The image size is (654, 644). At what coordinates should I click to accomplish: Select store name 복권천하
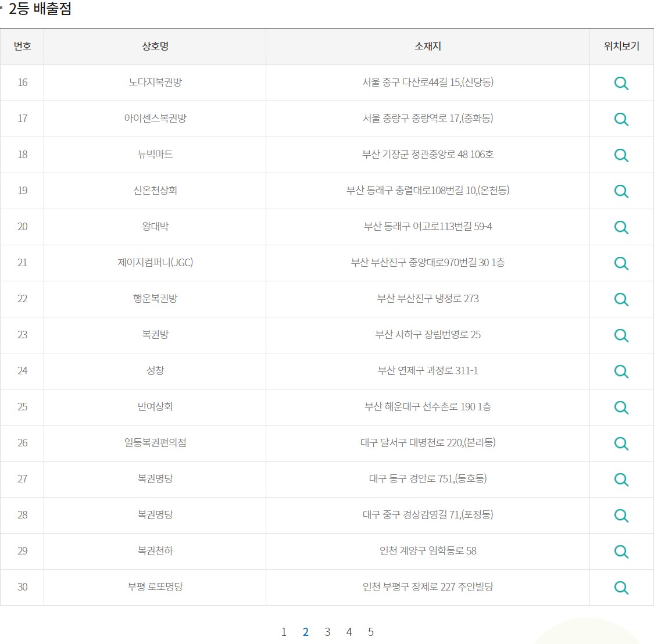[x=155, y=550]
